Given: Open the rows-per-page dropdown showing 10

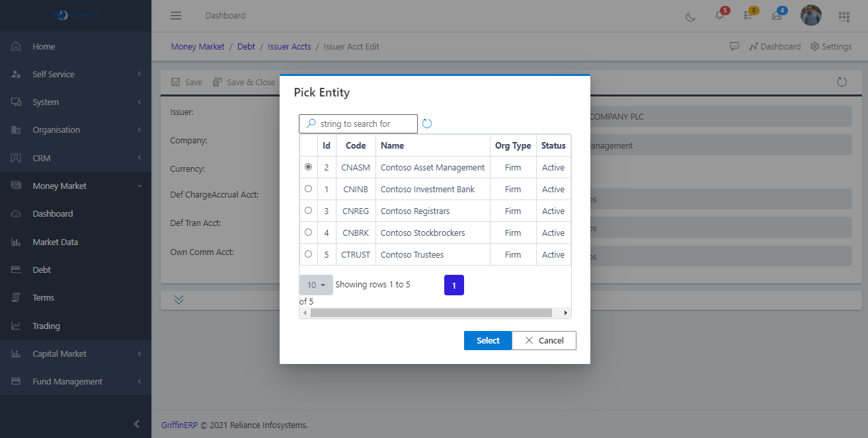Looking at the screenshot, I should coord(316,285).
